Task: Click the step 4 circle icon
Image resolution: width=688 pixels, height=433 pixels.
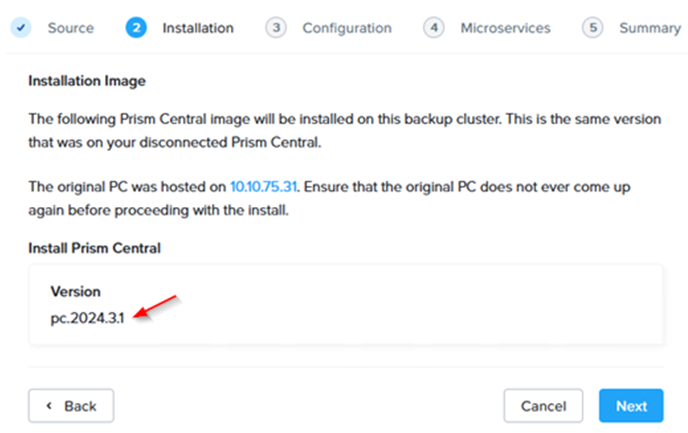Action: click(434, 28)
